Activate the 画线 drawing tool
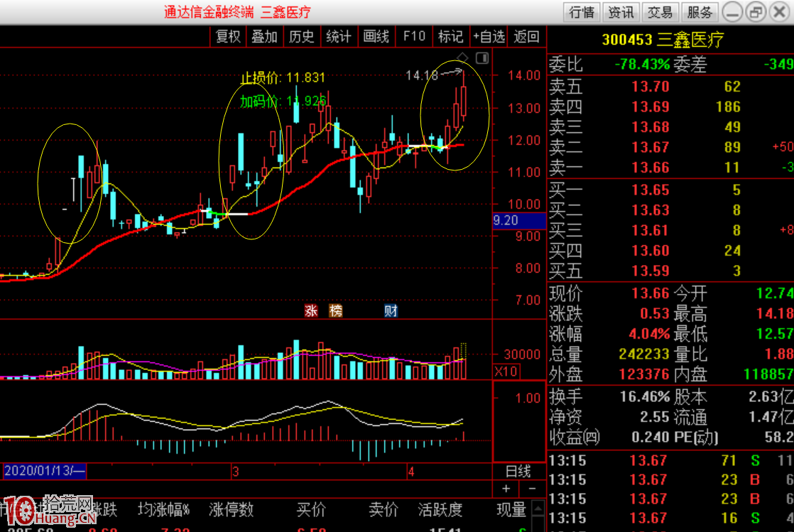 pyautogui.click(x=376, y=36)
